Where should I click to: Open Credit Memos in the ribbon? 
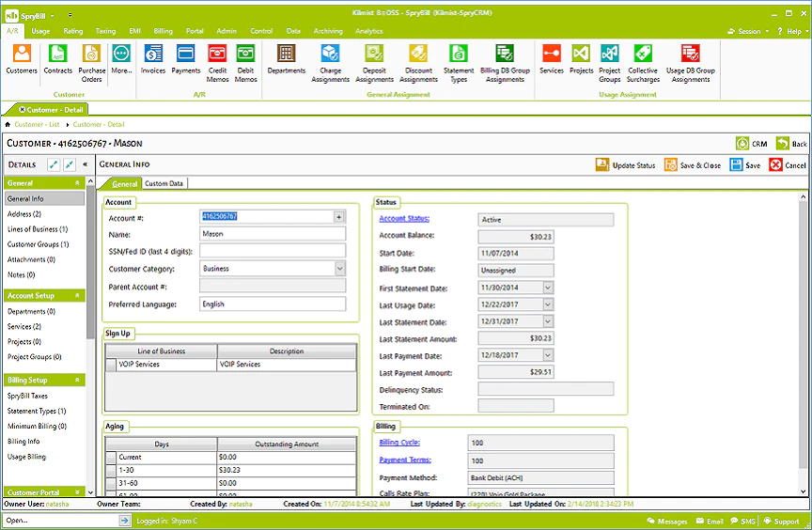click(217, 63)
